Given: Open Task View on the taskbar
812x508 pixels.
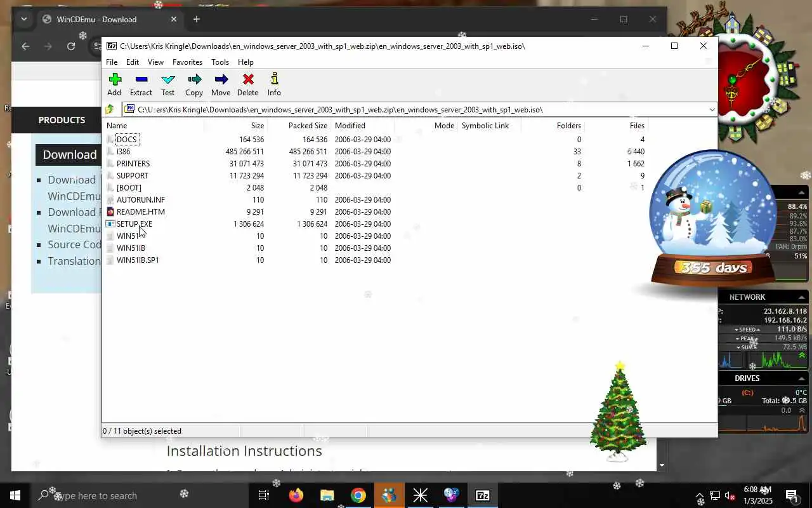Looking at the screenshot, I should [263, 495].
